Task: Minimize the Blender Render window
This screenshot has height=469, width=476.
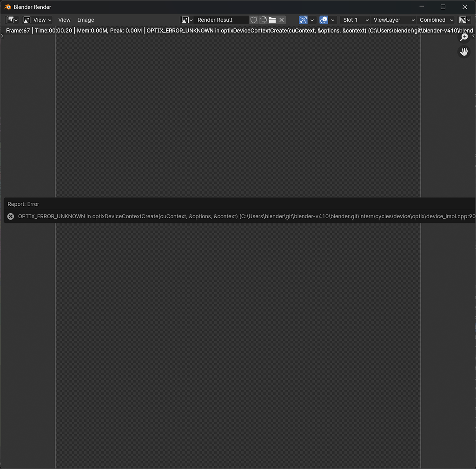Action: tap(422, 7)
